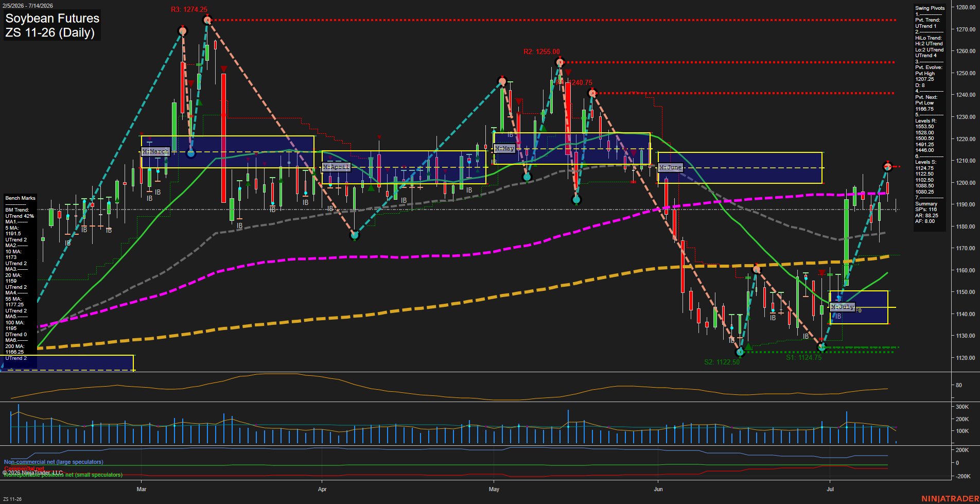Select the 200 MA value 1166.25
The height and width of the screenshot is (504, 980).
[x=14, y=352]
